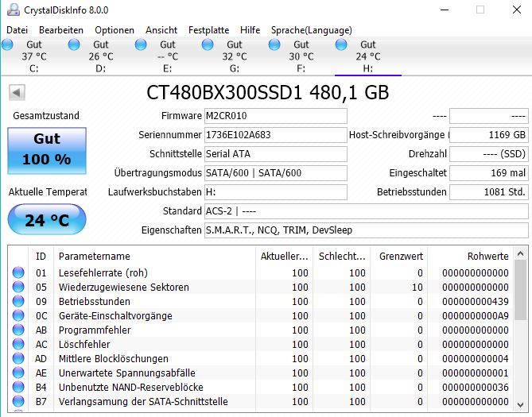Open the Bearbeiten menu
The height and width of the screenshot is (417, 532).
(61, 30)
